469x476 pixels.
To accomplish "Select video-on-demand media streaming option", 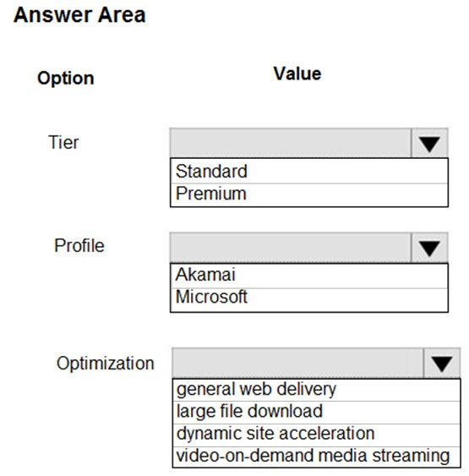I will pos(316,457).
